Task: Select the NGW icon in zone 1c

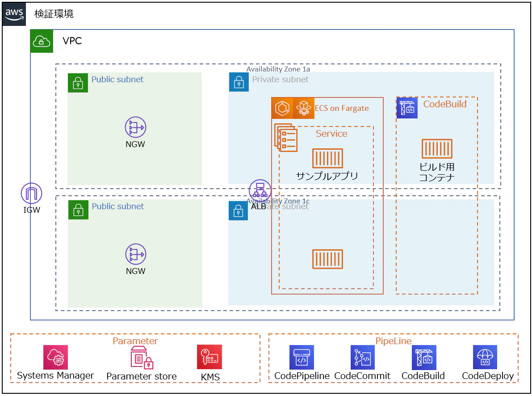Action: coord(136,254)
